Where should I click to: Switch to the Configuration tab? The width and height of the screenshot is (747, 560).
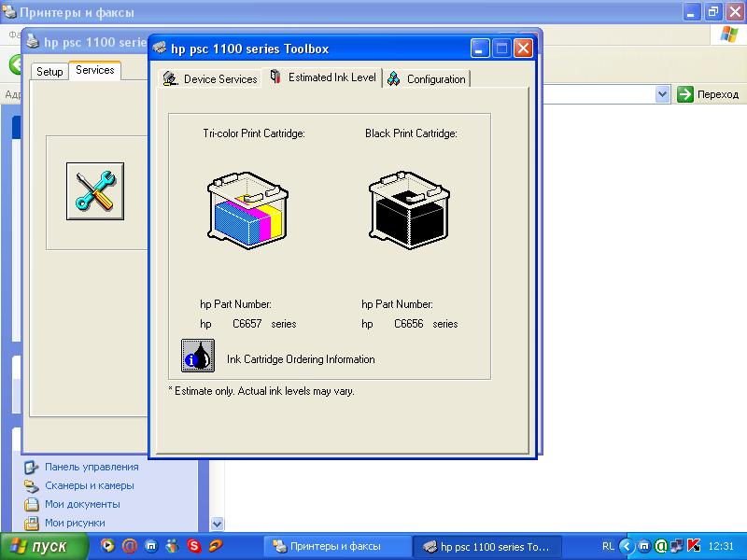427,79
